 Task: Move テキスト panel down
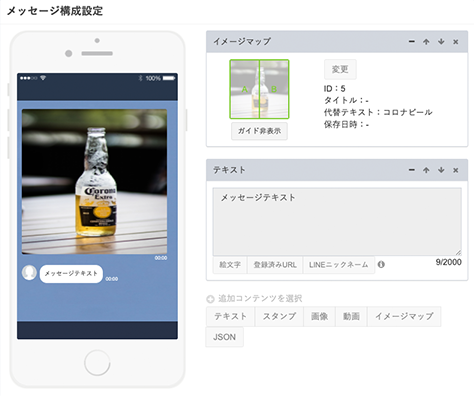(441, 170)
